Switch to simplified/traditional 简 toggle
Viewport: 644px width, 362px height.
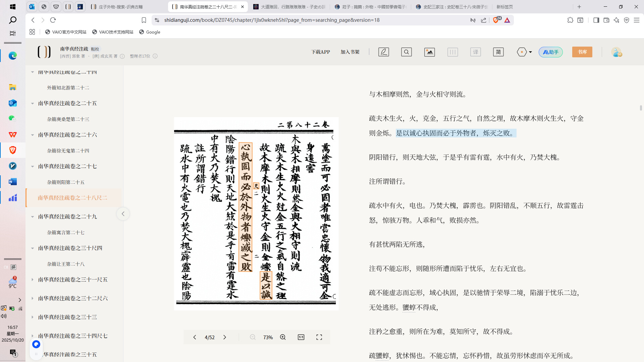coord(498,52)
